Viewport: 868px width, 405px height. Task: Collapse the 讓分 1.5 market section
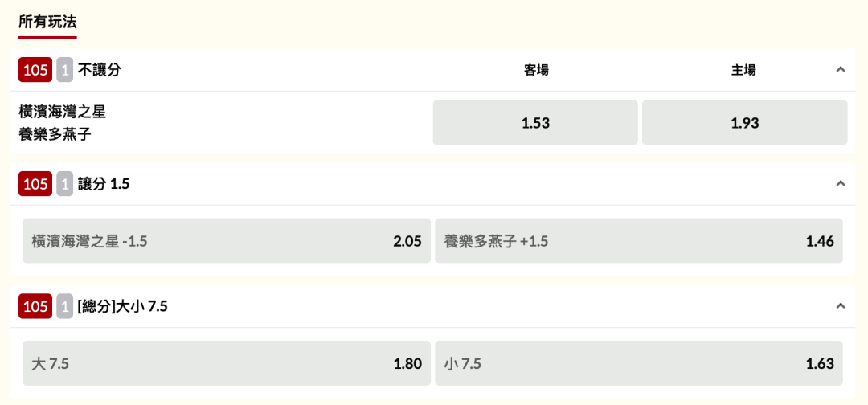coord(841,184)
